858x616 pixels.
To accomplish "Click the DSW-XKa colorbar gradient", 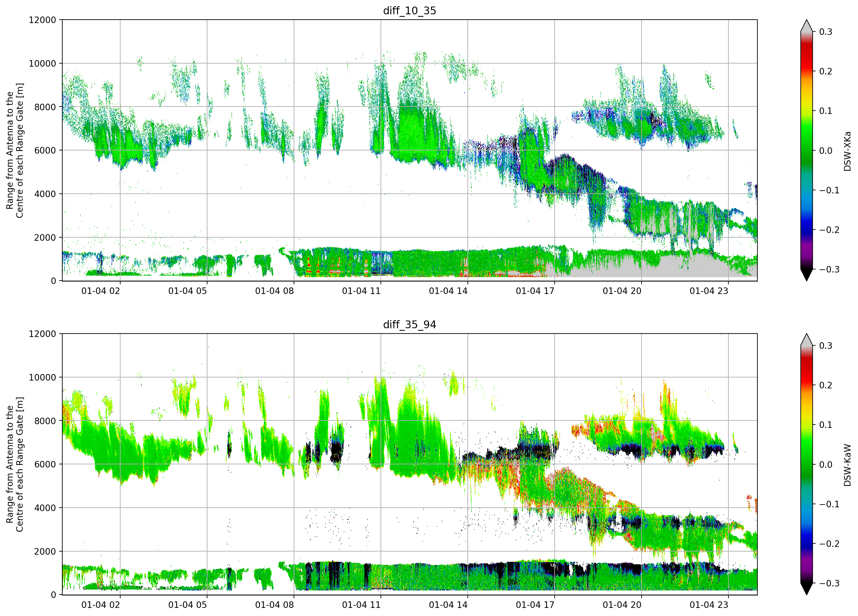I will pyautogui.click(x=807, y=150).
